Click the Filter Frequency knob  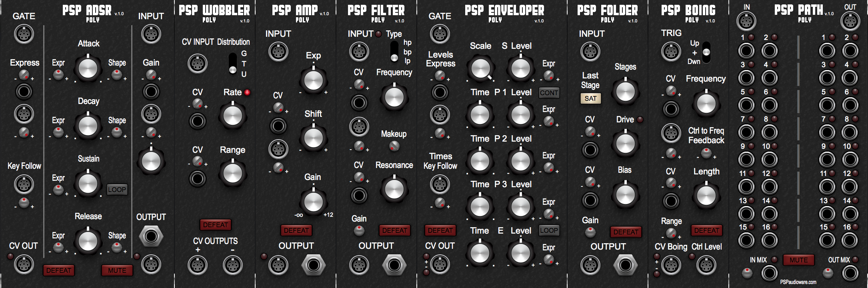tap(394, 97)
